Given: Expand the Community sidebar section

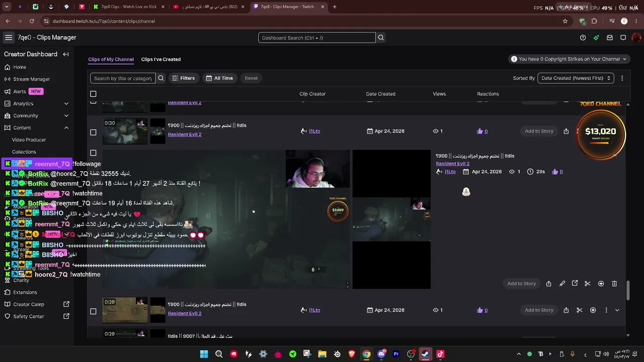Looking at the screenshot, I should click(x=66, y=116).
